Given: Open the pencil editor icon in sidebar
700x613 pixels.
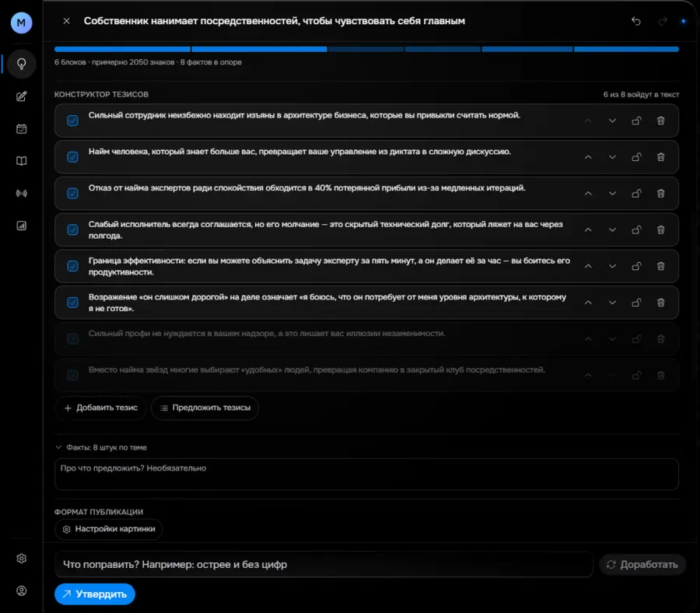Looking at the screenshot, I should tap(21, 96).
